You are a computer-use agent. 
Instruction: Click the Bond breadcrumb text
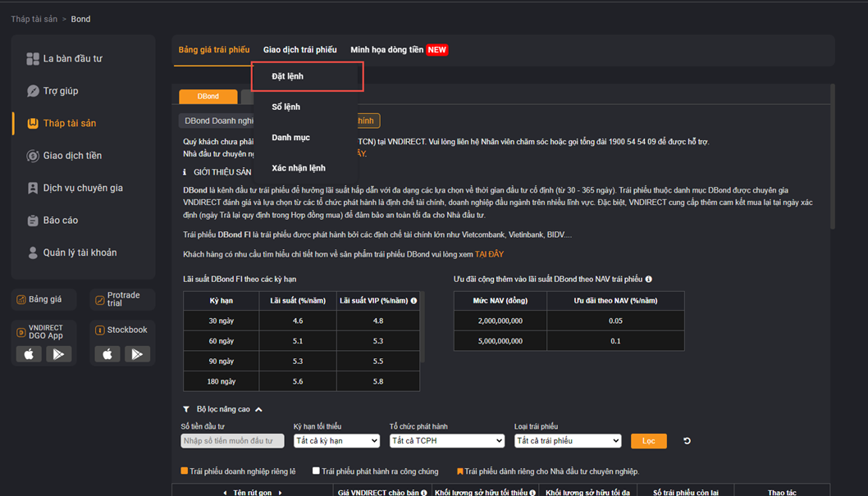tap(81, 20)
